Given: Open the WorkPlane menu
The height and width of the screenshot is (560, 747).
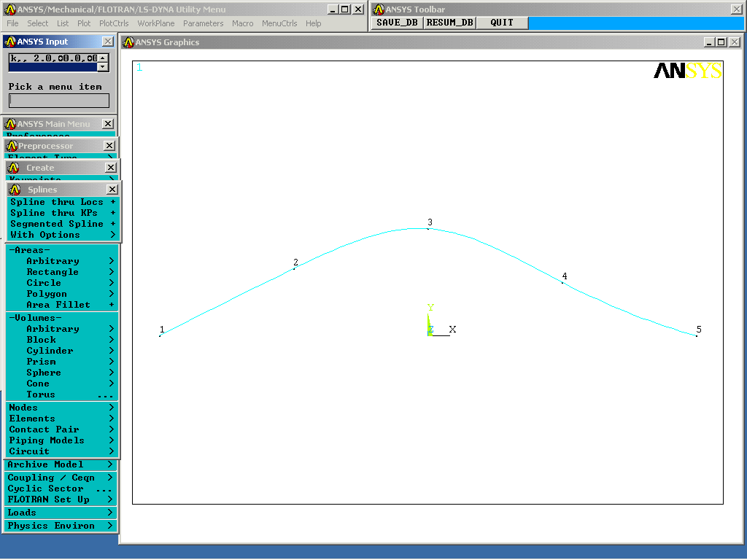Looking at the screenshot, I should tap(156, 23).
